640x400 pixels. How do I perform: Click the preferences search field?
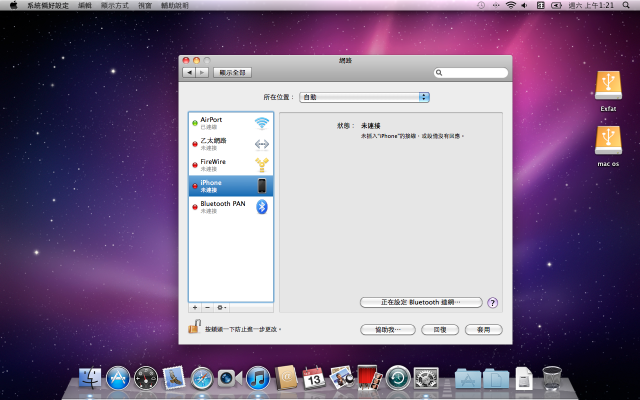(471, 73)
